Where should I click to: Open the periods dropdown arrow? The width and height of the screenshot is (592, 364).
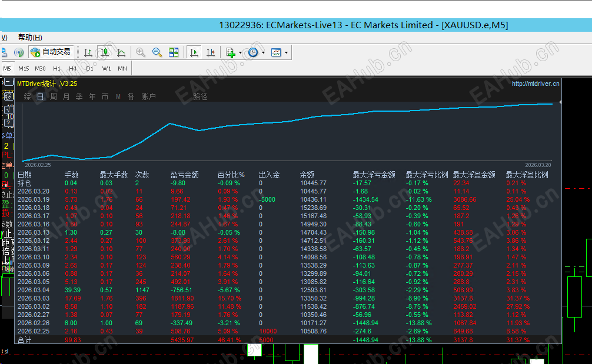click(x=263, y=52)
